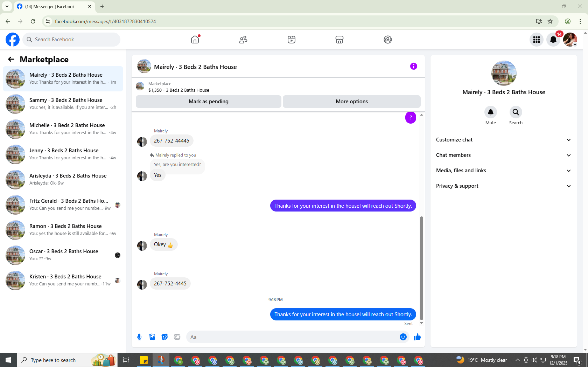Expand Chat members section
The image size is (588, 367).
(504, 155)
